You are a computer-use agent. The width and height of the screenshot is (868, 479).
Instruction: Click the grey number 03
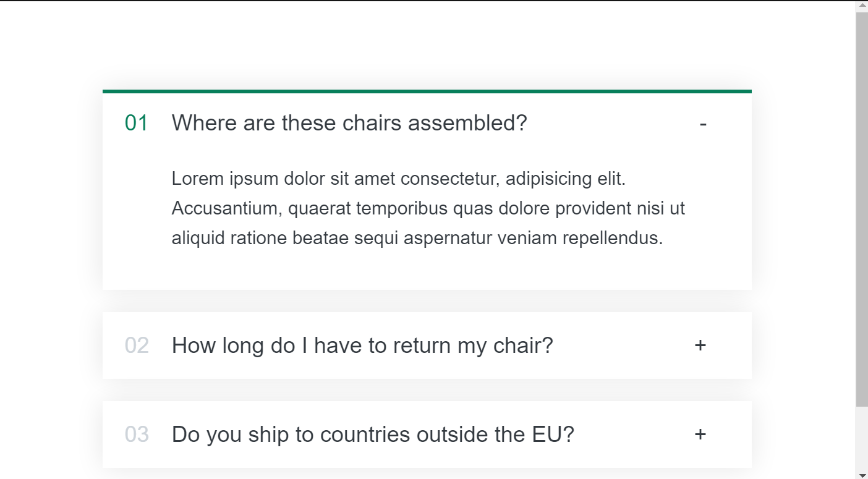click(137, 434)
